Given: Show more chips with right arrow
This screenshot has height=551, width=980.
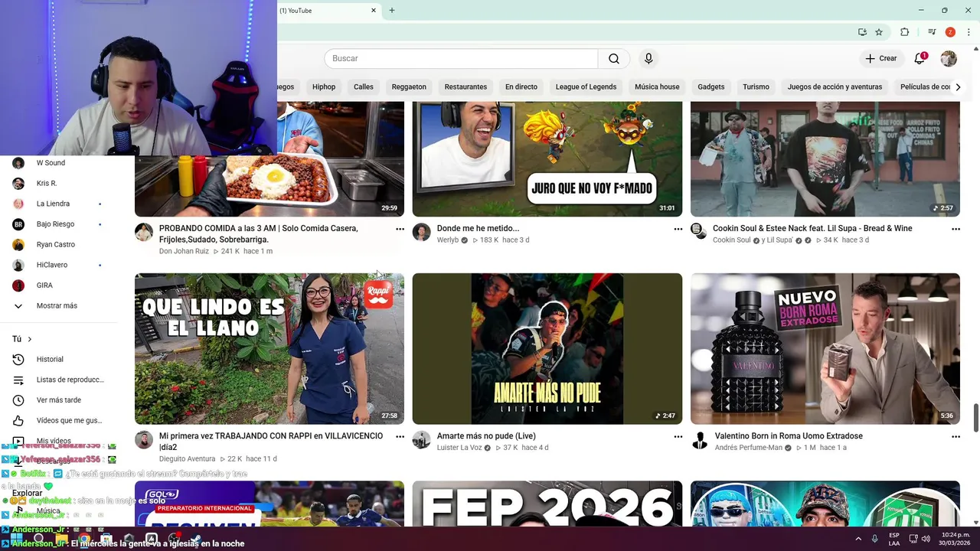Looking at the screenshot, I should [958, 86].
